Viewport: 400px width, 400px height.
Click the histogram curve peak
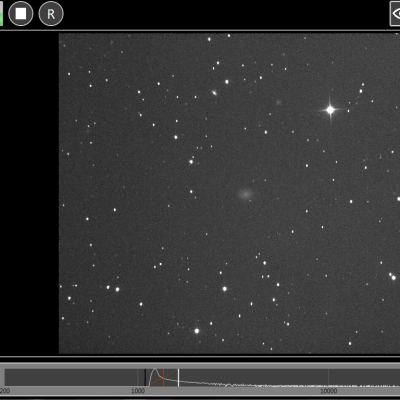(155, 370)
